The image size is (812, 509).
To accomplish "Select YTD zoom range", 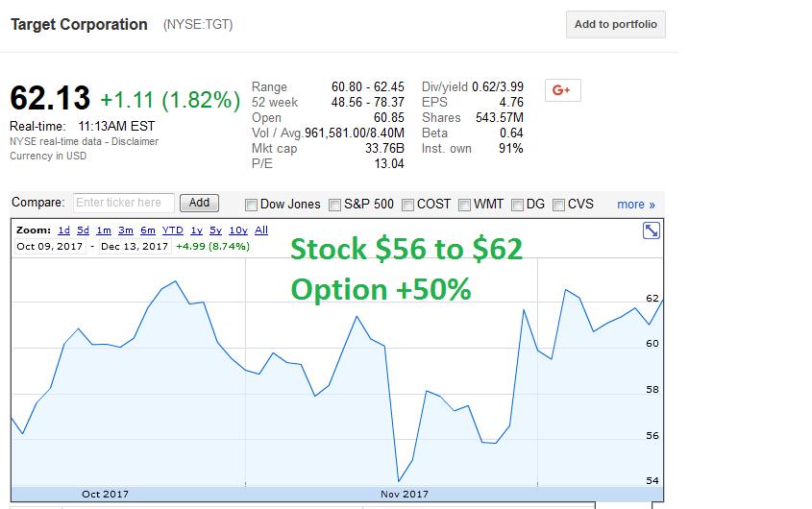I will tap(172, 230).
